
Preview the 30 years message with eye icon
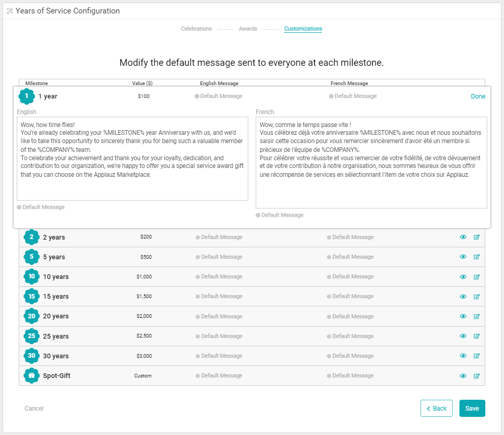point(463,356)
